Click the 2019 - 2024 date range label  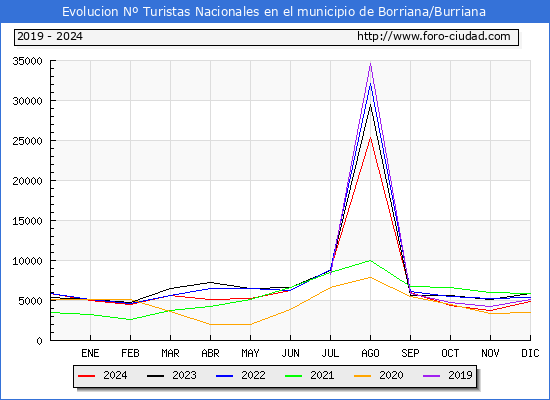pos(50,36)
